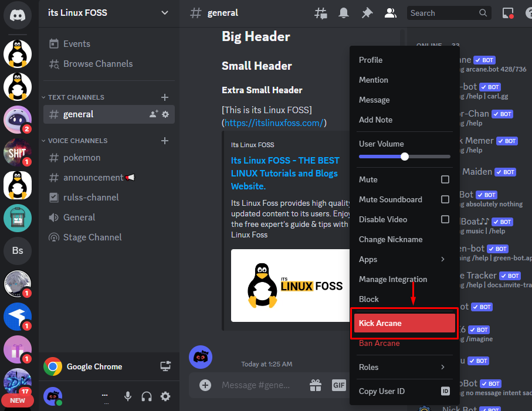Open User Settings gear icon
532x411 pixels.
point(165,396)
